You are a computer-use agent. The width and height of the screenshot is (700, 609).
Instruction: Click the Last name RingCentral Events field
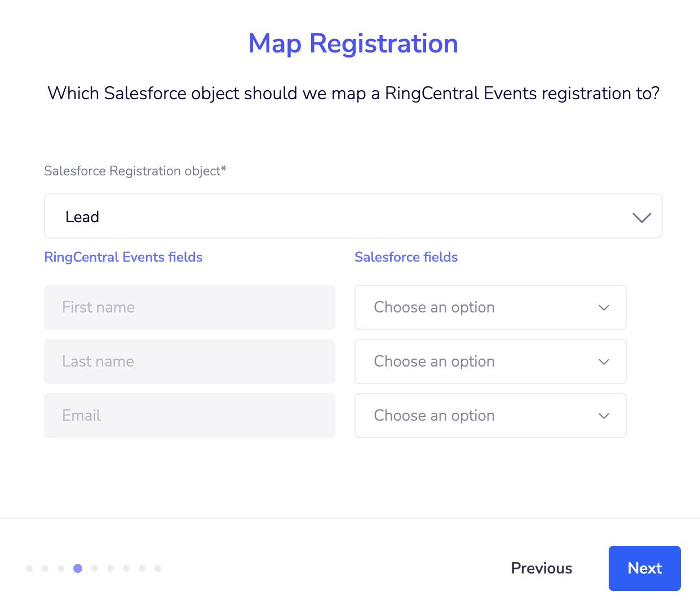(189, 361)
